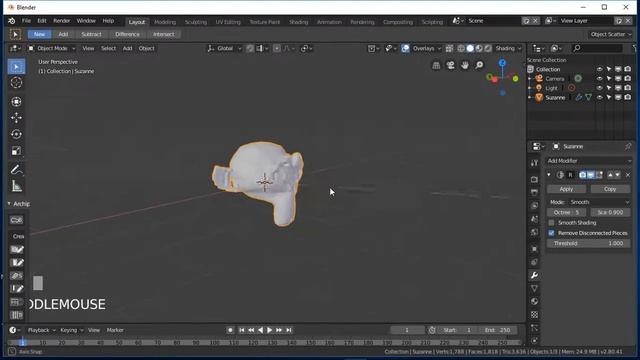Click the Intersect selection mode button
640x360 pixels.
coord(164,34)
